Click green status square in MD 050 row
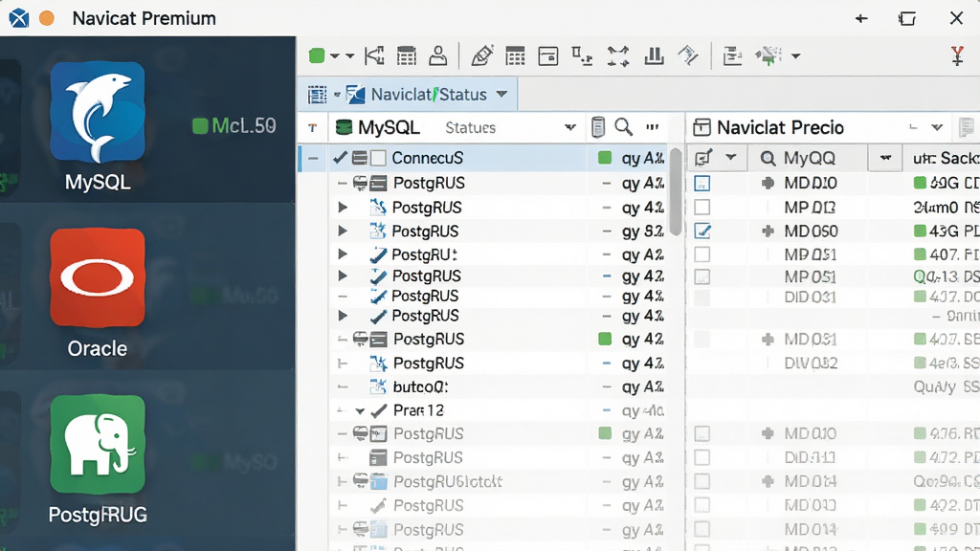 920,231
